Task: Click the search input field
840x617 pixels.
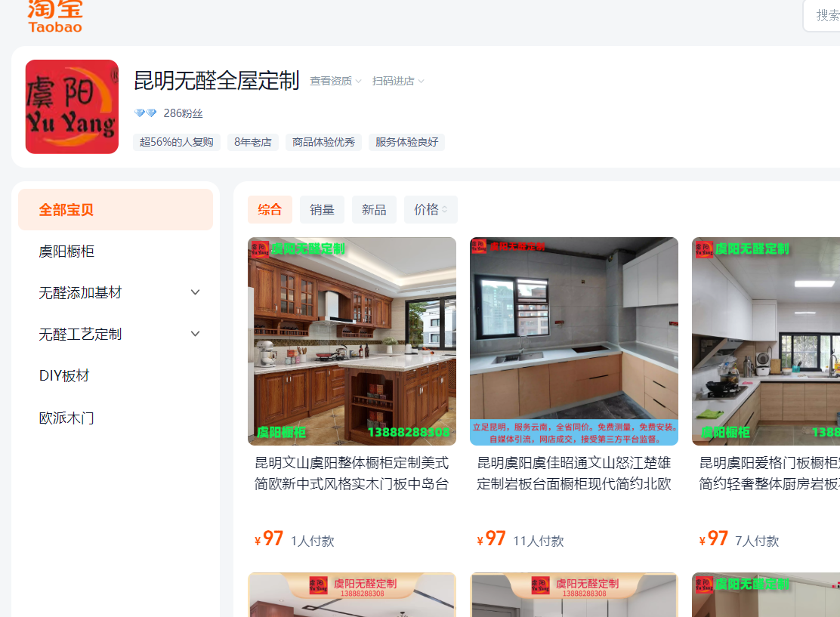Action: pos(822,16)
